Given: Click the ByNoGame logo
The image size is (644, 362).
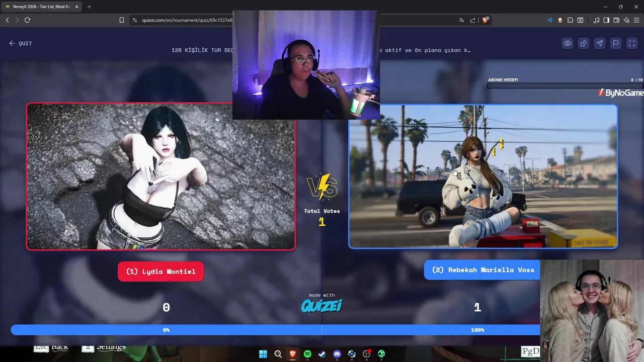Looking at the screenshot, I should [x=620, y=93].
